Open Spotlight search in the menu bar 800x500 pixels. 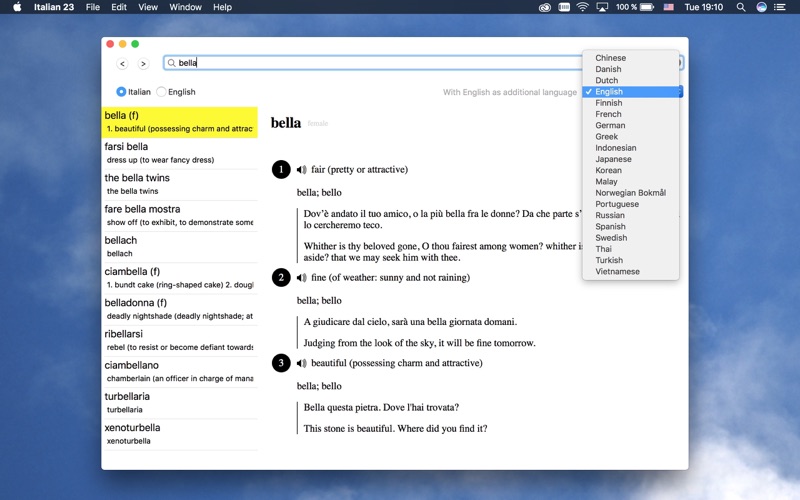click(x=741, y=7)
